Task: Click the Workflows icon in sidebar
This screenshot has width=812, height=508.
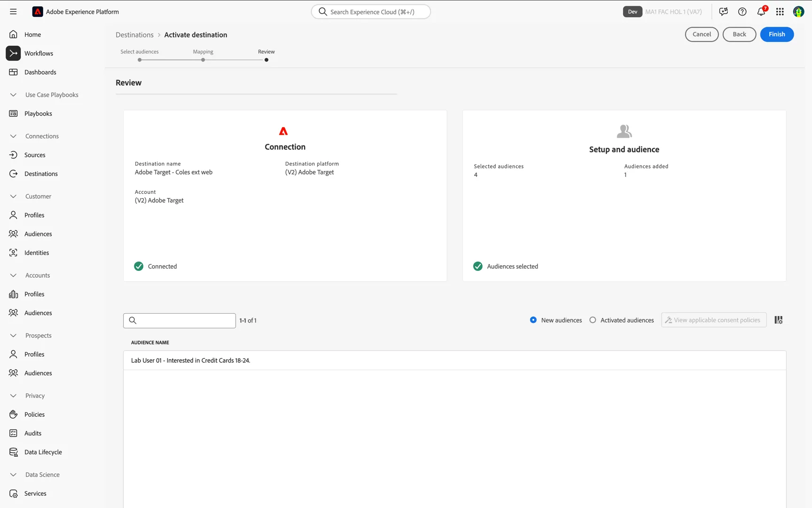Action: click(x=14, y=53)
